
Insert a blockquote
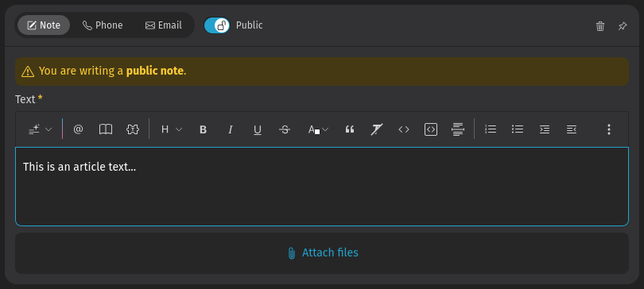tap(350, 129)
